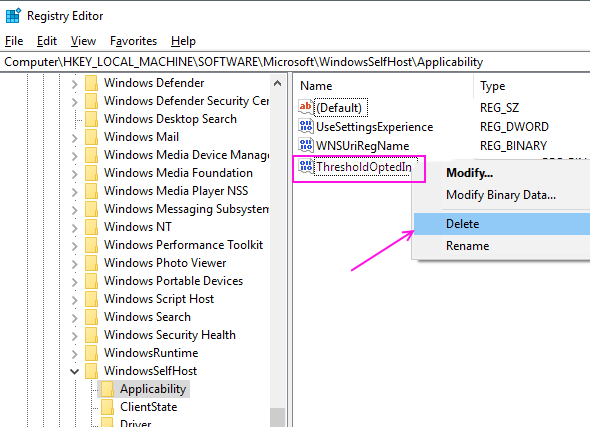Click the Windows NT folder icon
590x427 pixels.
coord(91,227)
